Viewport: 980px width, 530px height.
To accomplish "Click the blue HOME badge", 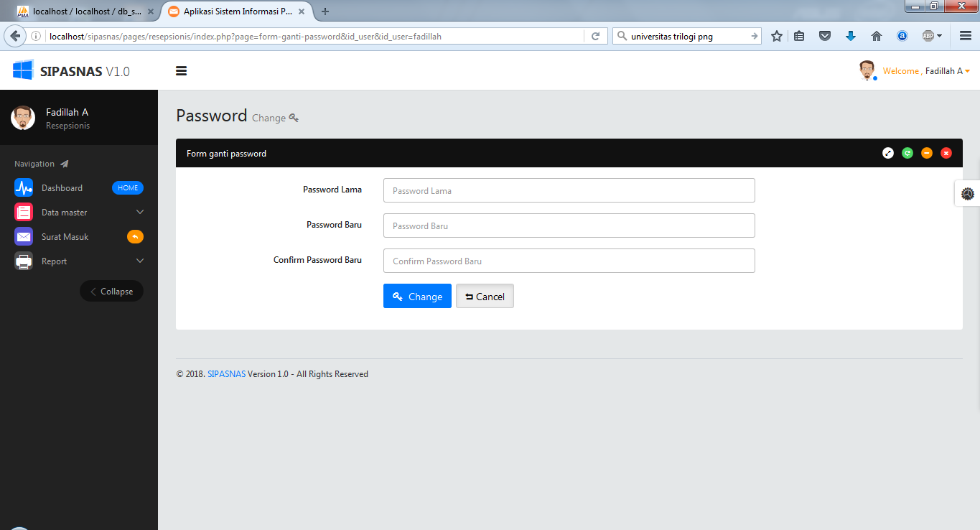I will (128, 188).
